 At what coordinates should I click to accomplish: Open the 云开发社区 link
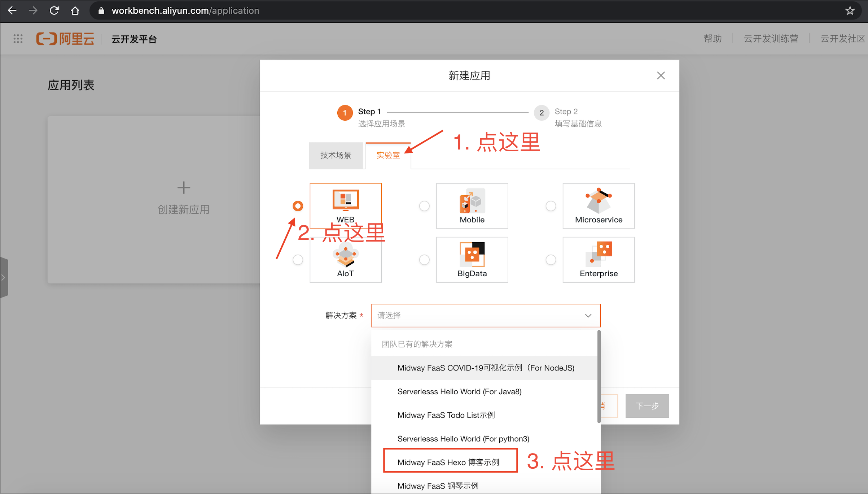pyautogui.click(x=843, y=39)
